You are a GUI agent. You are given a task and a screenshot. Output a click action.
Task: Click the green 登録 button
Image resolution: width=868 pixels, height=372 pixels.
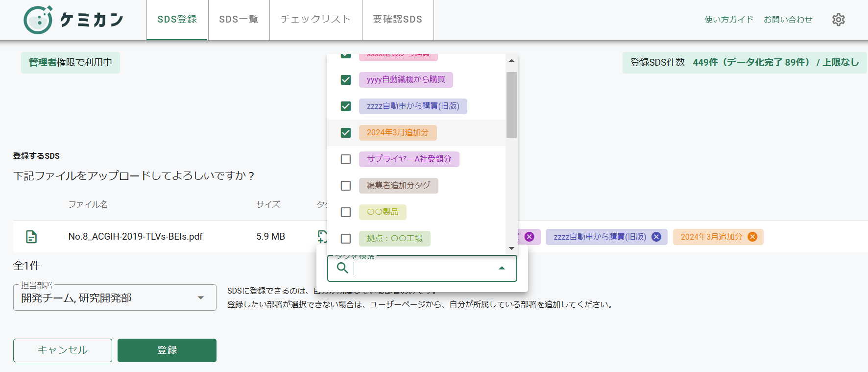tap(167, 350)
